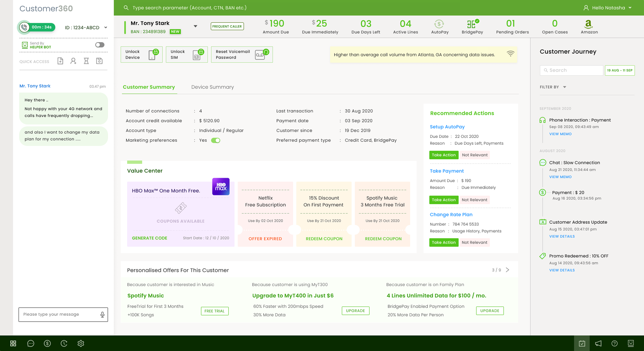Take Action on Setup AutoPay

coord(444,155)
